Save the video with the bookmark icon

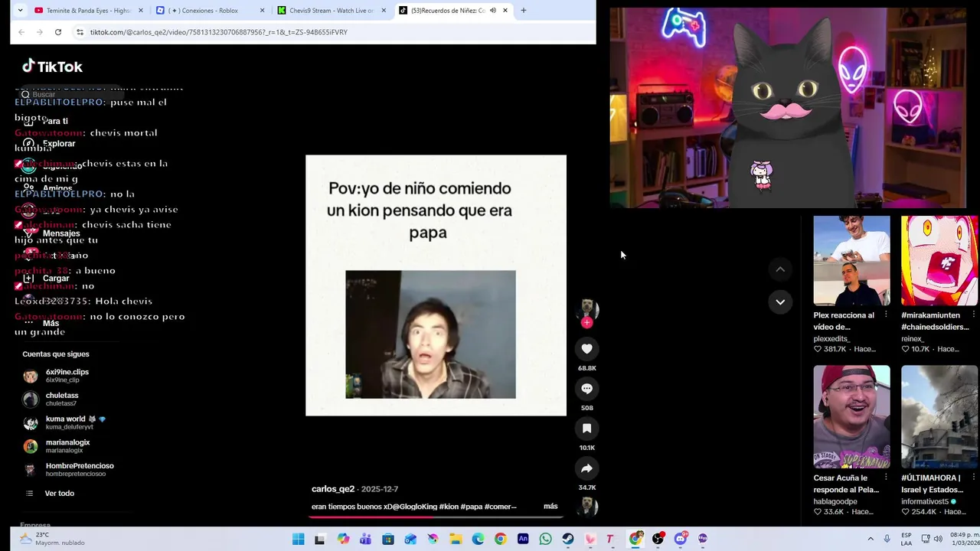point(586,429)
